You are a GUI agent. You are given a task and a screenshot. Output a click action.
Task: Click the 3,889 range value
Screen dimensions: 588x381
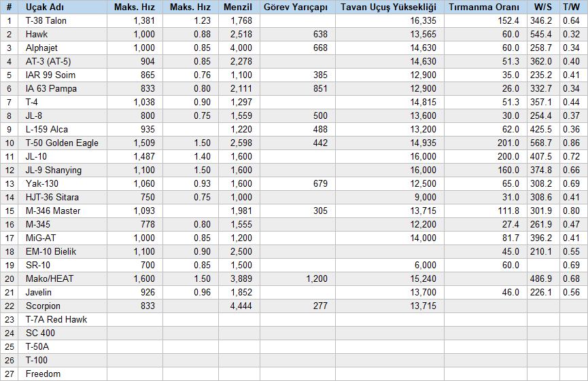click(241, 278)
